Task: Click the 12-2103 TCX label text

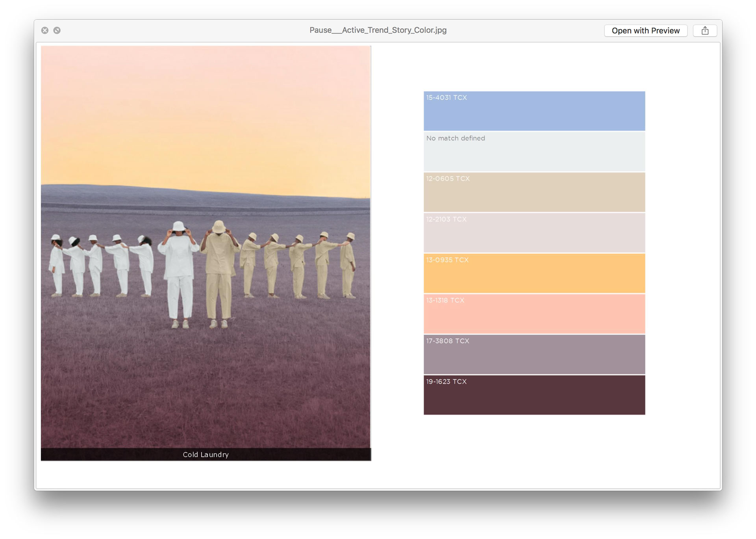Action: pos(446,219)
